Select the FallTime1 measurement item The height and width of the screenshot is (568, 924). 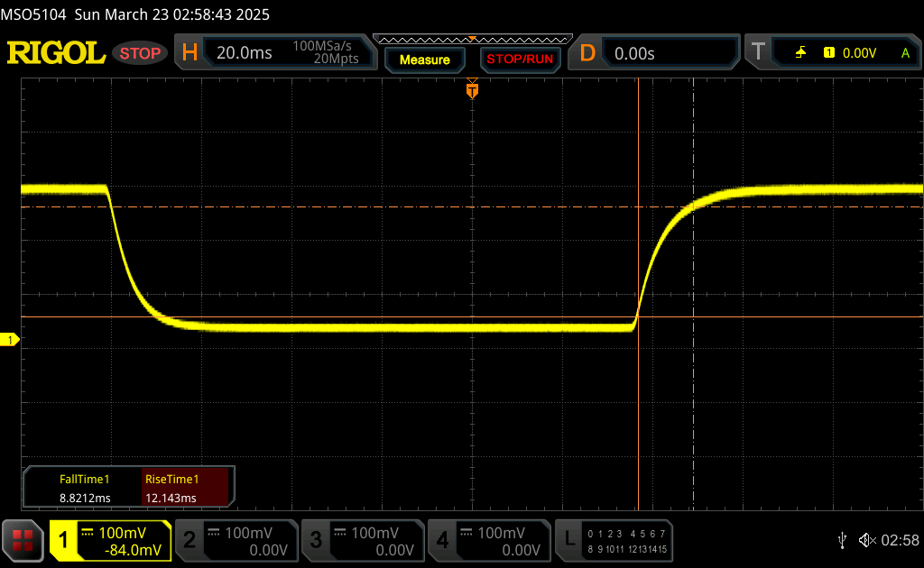[84, 489]
